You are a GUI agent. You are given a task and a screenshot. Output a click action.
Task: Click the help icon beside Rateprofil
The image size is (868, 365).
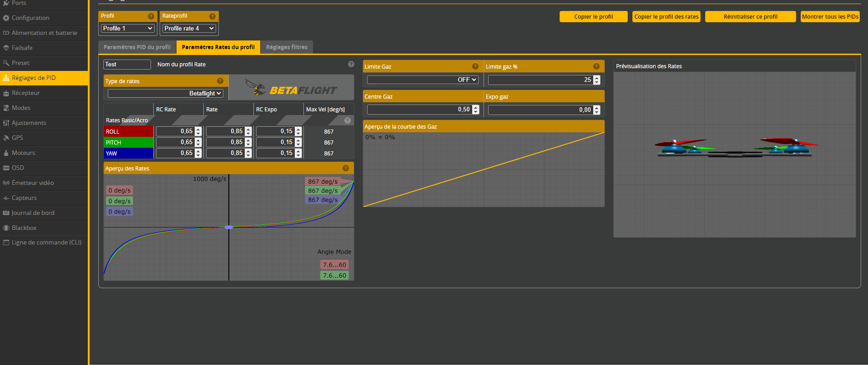tap(212, 16)
